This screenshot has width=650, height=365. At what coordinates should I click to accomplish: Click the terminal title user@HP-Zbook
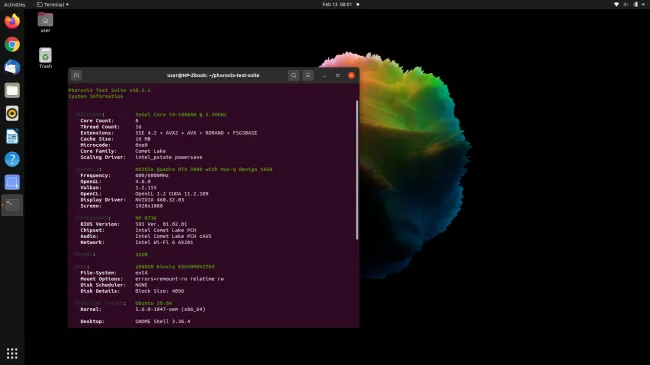pos(213,75)
